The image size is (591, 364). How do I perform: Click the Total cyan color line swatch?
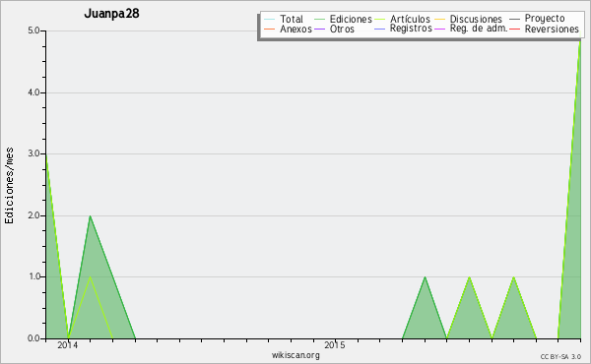(x=270, y=20)
